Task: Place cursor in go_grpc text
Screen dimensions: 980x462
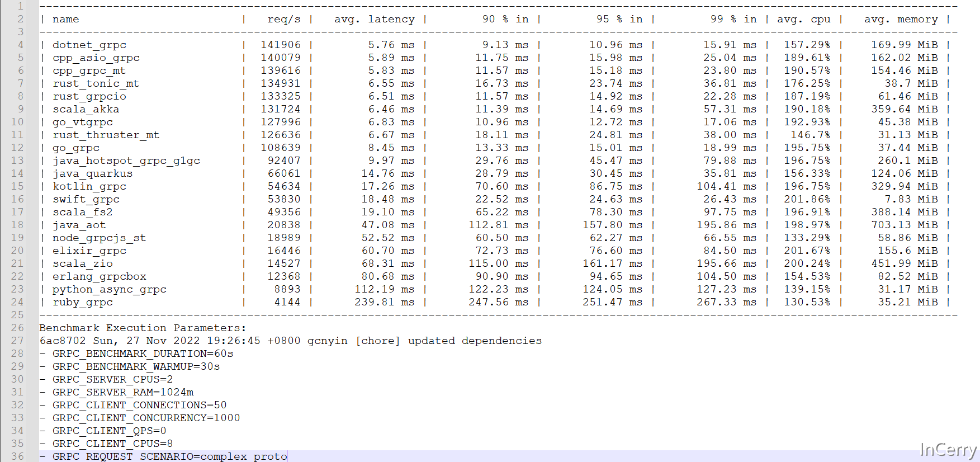Action: pos(76,148)
